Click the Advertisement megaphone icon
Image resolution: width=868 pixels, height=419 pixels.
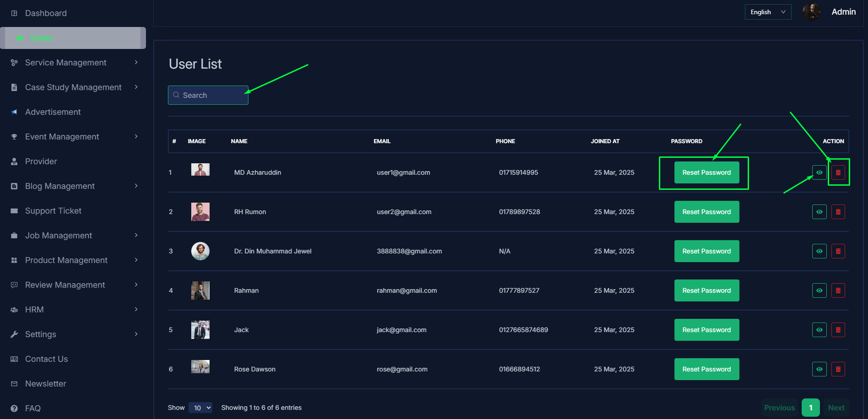(14, 112)
